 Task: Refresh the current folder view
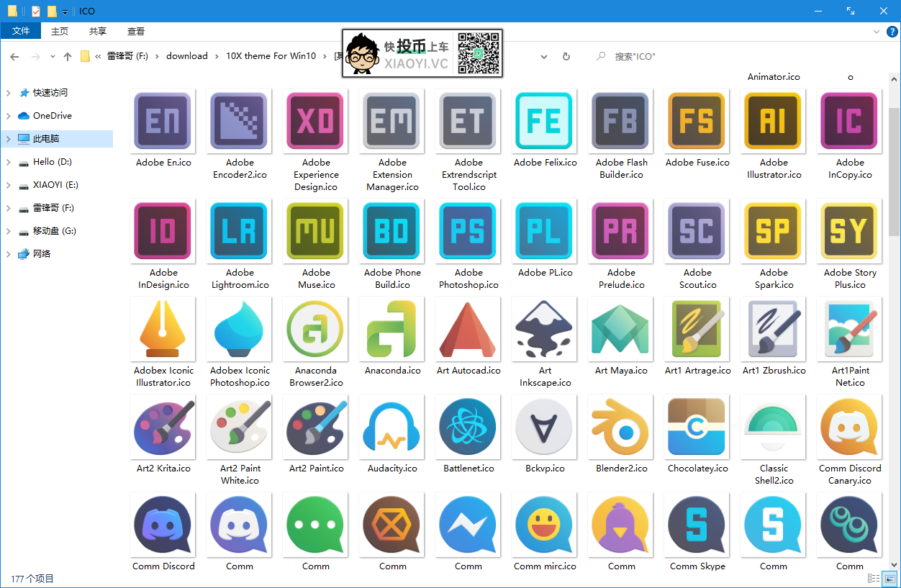pos(566,56)
